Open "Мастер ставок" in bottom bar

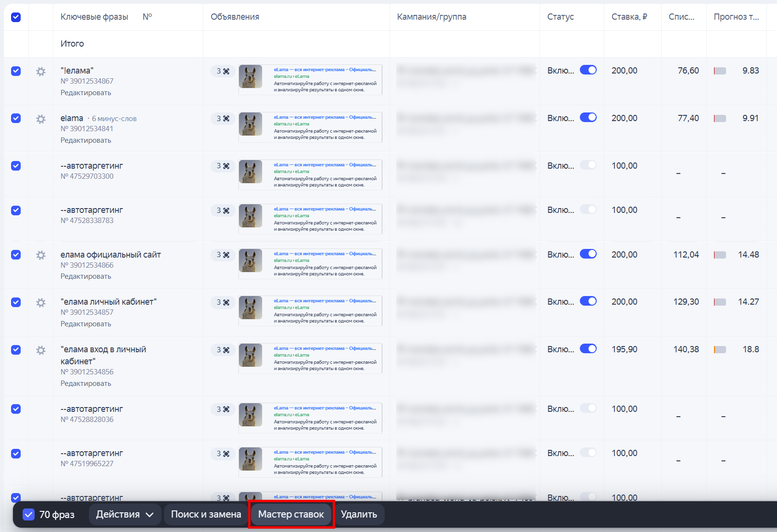click(x=291, y=515)
